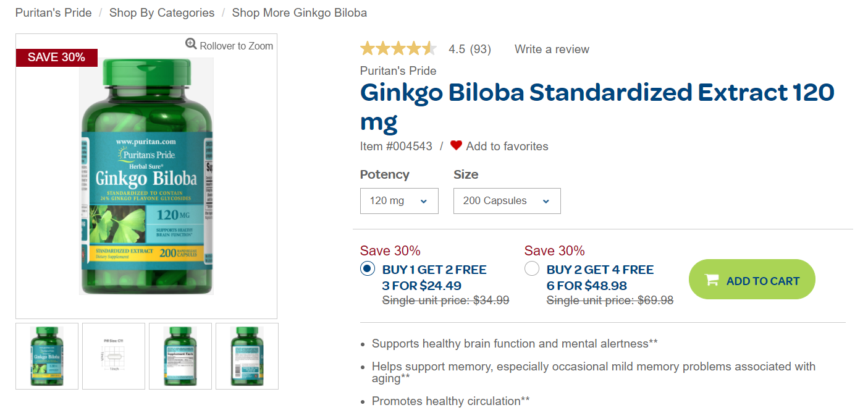Select the first bottle front thumbnail
This screenshot has height=410, width=868.
47,356
